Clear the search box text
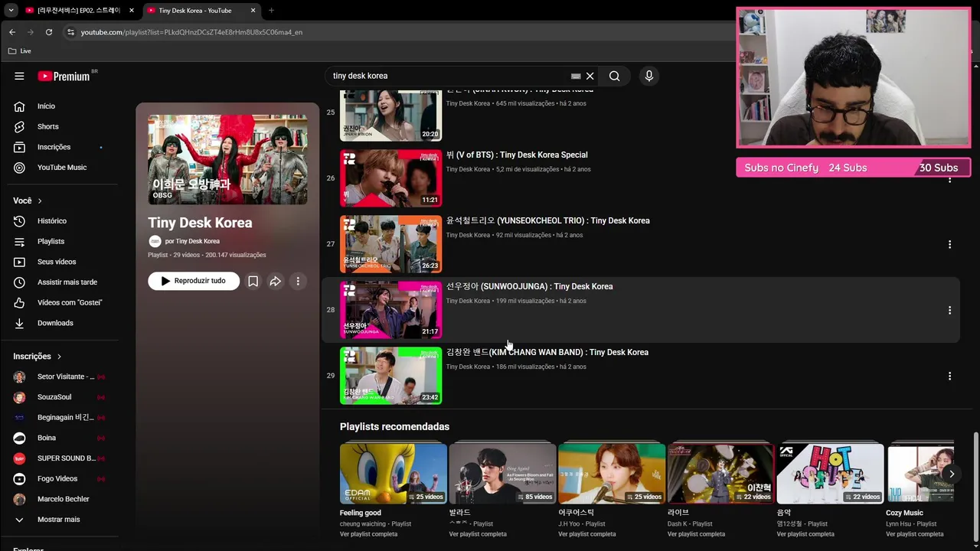The image size is (980, 551). pyautogui.click(x=590, y=76)
